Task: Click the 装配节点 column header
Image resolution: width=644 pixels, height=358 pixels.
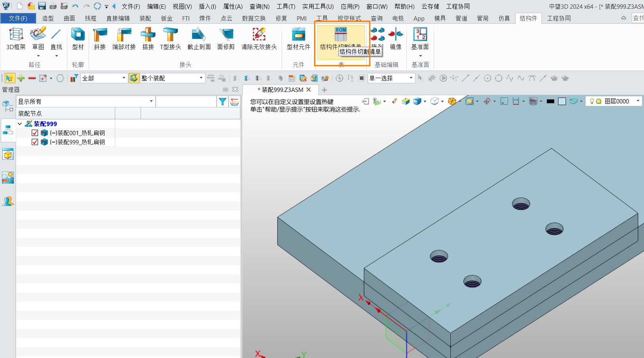Action: [x=65, y=113]
